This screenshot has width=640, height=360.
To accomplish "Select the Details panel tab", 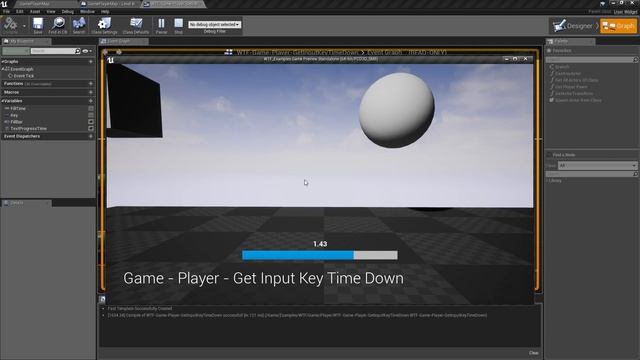I will [26, 203].
